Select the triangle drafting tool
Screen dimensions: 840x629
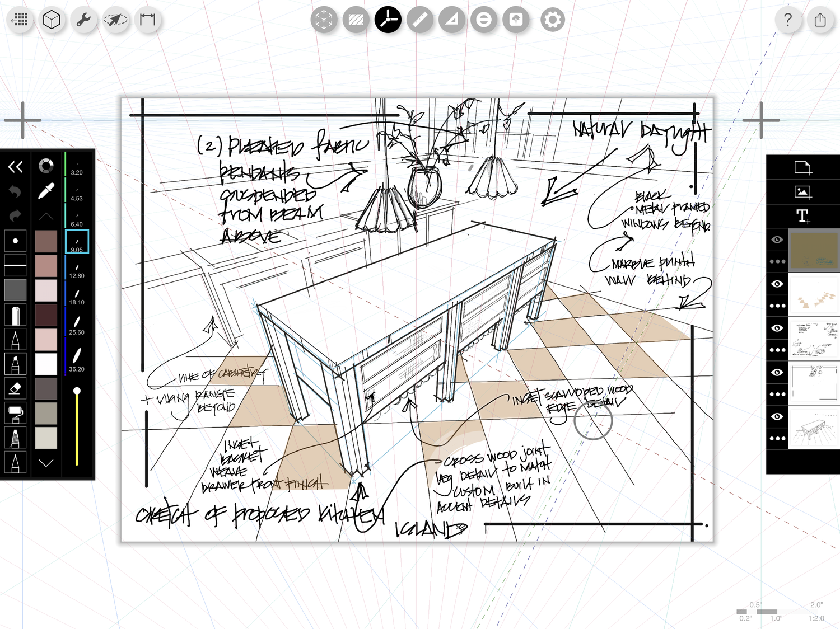(x=452, y=20)
